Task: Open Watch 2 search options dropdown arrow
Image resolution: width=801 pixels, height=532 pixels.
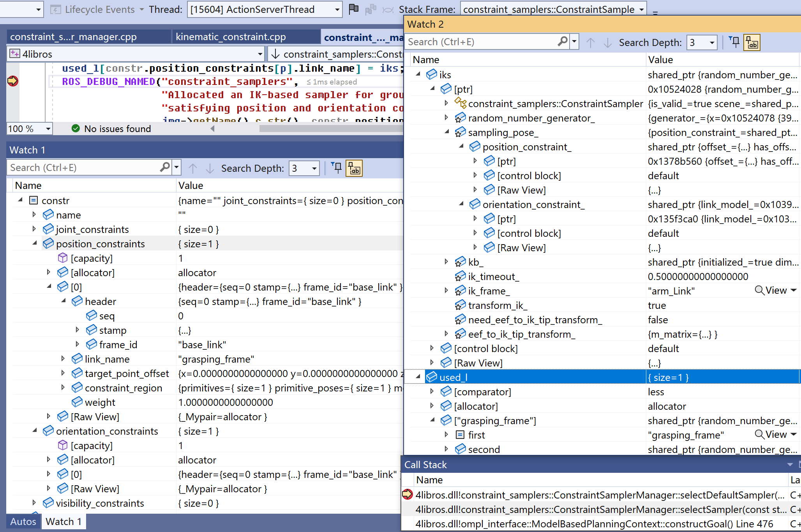Action: tap(574, 42)
